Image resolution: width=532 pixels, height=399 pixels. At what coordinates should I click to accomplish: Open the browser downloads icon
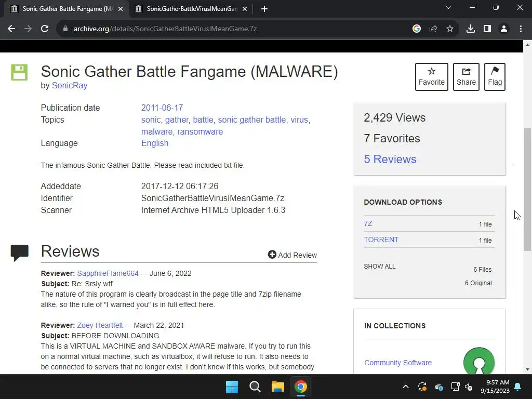[471, 29]
